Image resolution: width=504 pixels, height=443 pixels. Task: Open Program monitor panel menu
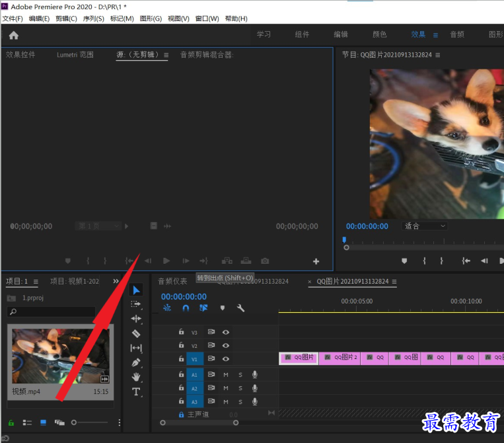(x=438, y=55)
